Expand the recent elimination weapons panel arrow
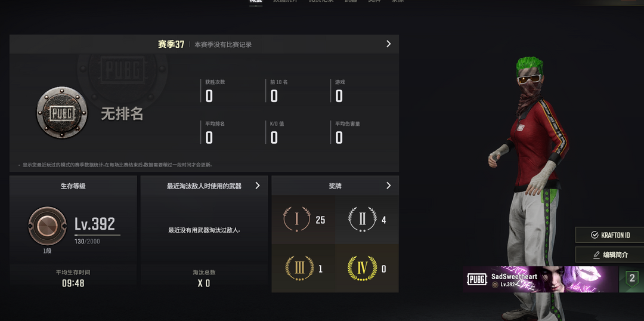The width and height of the screenshot is (644, 321). (258, 186)
